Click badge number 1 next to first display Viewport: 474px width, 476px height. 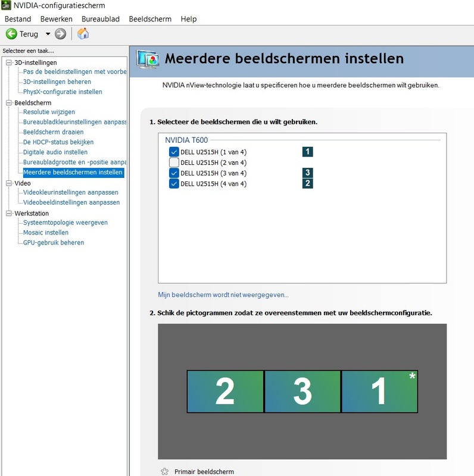pyautogui.click(x=307, y=152)
